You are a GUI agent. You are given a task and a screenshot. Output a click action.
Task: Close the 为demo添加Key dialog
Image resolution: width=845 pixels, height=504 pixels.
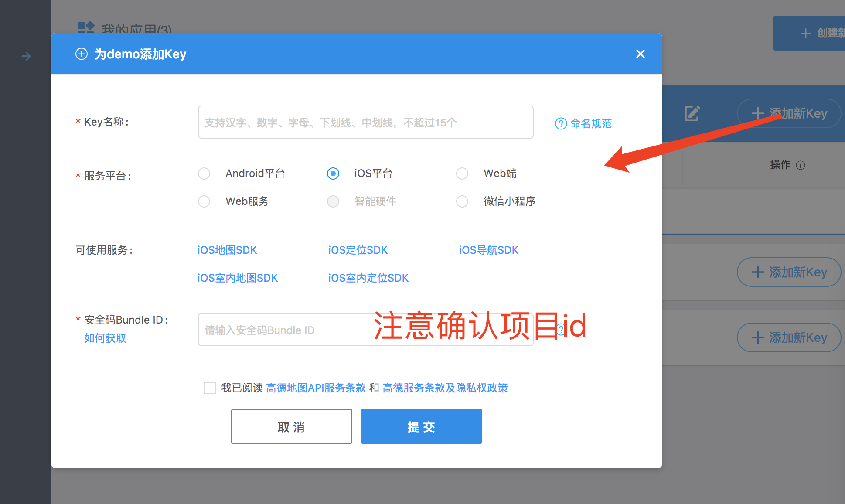[x=640, y=54]
